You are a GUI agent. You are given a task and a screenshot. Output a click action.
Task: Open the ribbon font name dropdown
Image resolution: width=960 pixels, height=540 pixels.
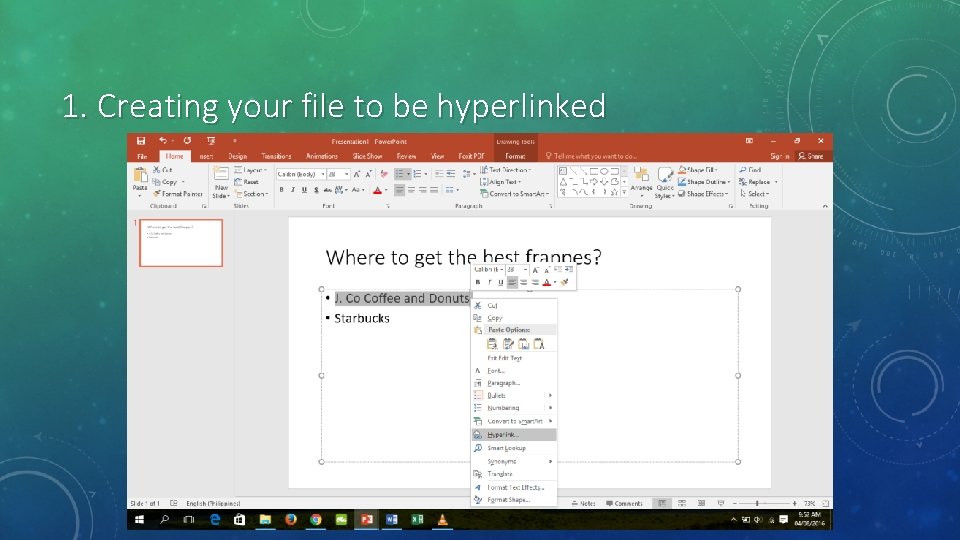[x=323, y=174]
